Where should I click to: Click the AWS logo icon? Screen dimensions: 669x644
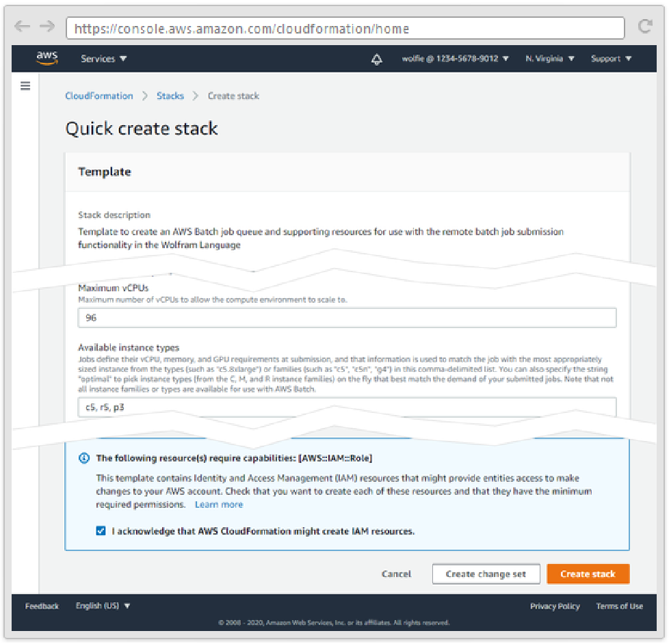[x=46, y=59]
